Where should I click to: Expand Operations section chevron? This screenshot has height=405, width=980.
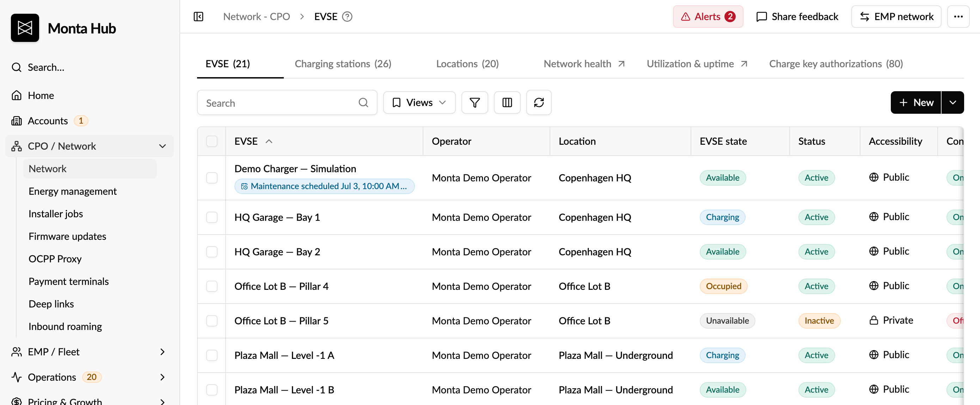(163, 377)
